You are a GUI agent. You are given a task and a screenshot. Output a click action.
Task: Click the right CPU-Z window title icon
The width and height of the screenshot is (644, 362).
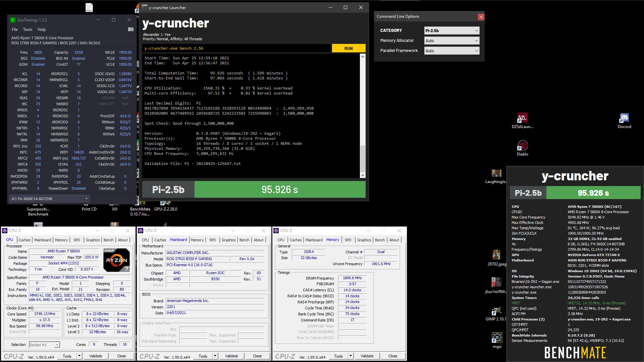[x=276, y=231]
